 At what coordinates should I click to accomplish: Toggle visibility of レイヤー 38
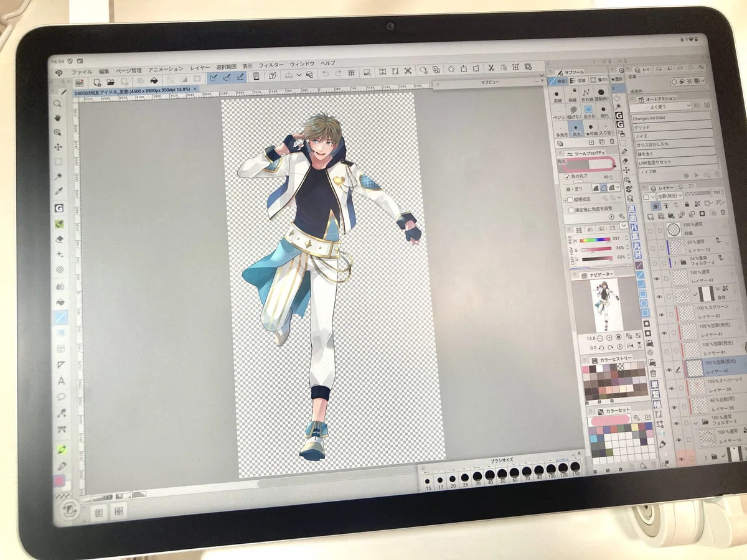click(674, 406)
